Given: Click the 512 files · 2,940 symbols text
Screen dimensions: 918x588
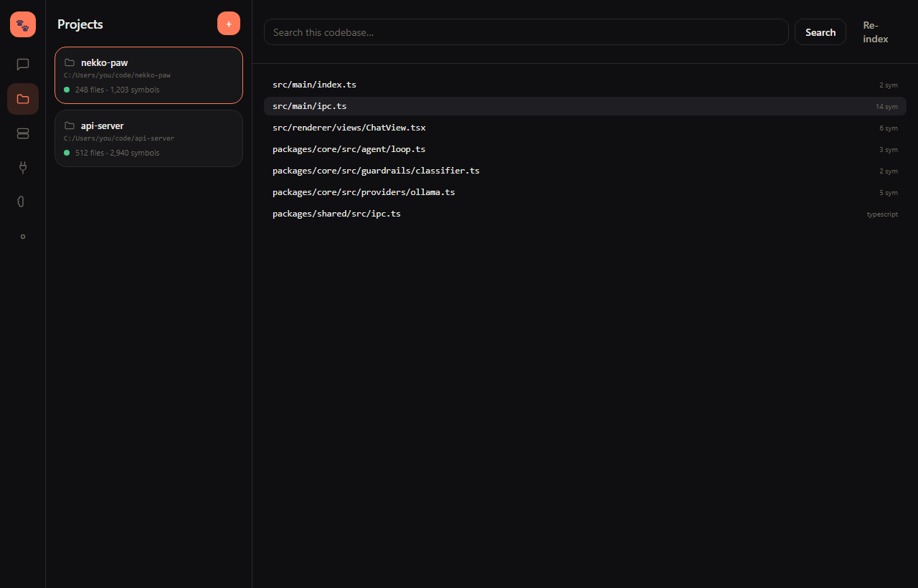Looking at the screenshot, I should (118, 153).
